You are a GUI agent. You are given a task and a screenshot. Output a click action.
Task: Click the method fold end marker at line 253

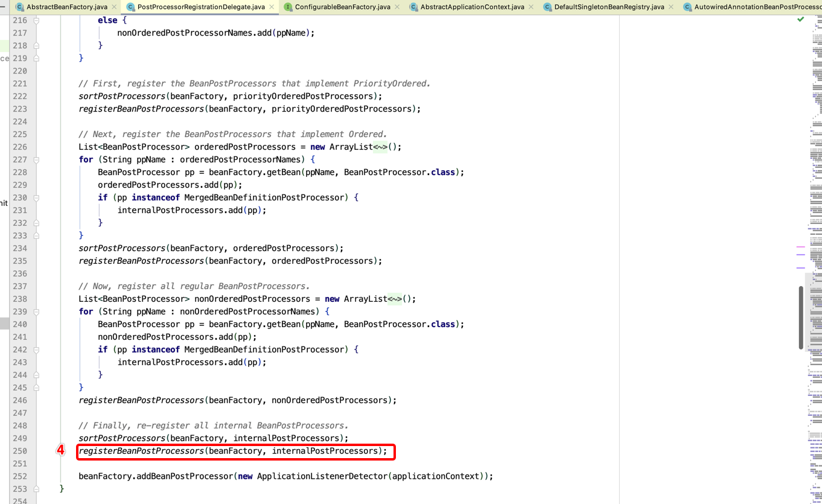36,489
